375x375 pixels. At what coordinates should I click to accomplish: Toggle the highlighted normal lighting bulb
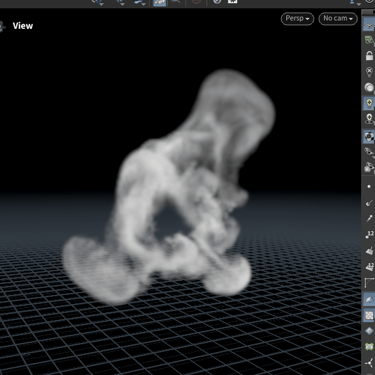click(x=369, y=103)
